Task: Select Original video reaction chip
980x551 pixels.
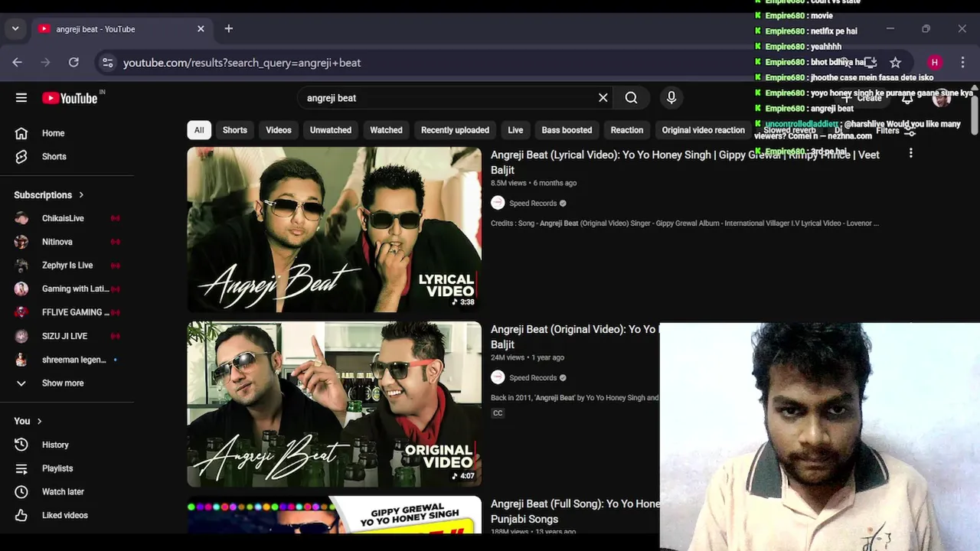Action: click(x=703, y=130)
